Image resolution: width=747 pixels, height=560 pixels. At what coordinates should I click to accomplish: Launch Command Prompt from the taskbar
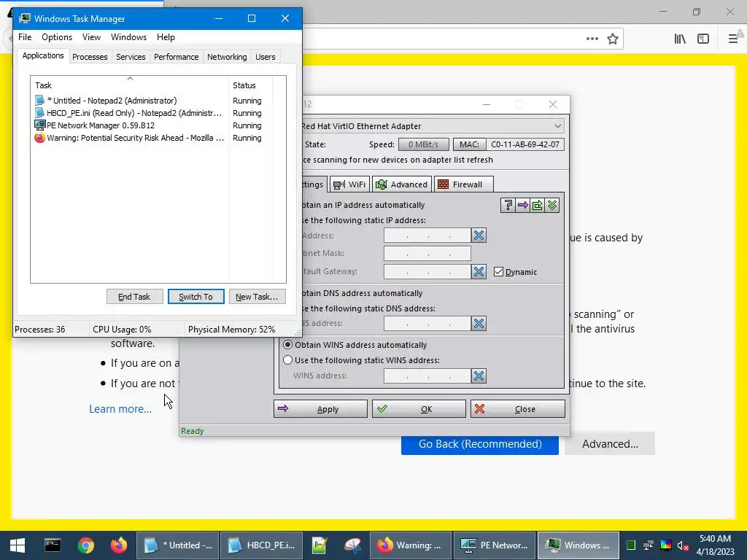53,545
